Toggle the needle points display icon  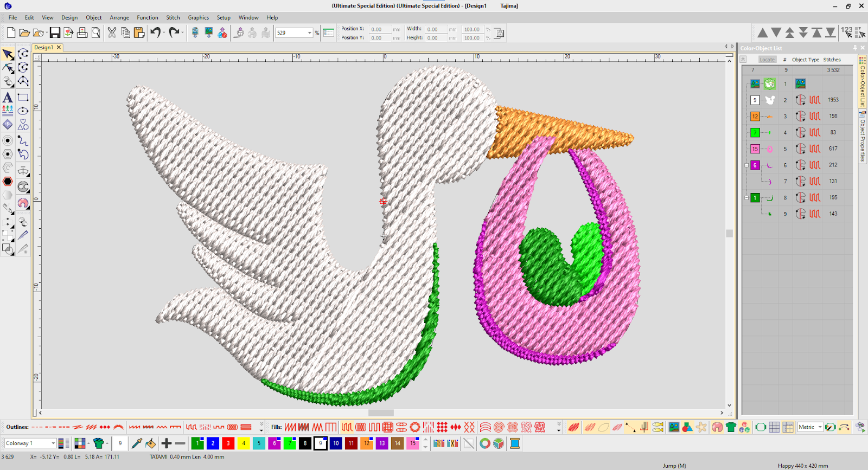[x=630, y=427]
